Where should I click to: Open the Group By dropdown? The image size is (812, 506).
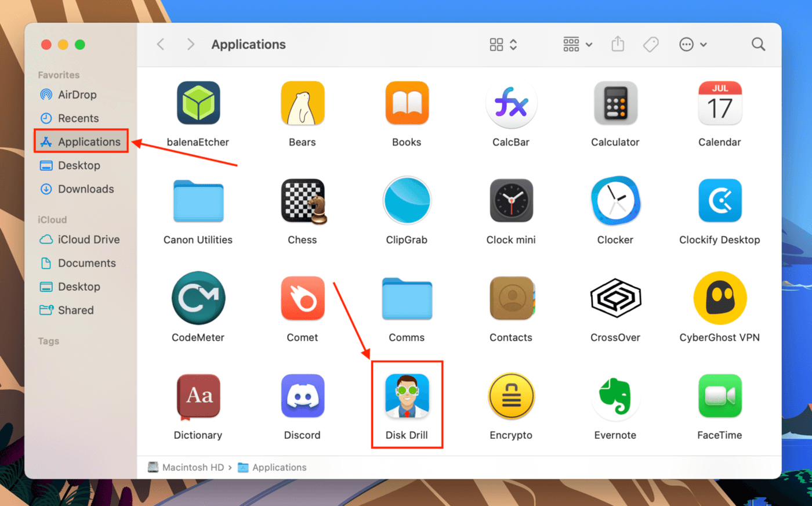[x=578, y=44]
